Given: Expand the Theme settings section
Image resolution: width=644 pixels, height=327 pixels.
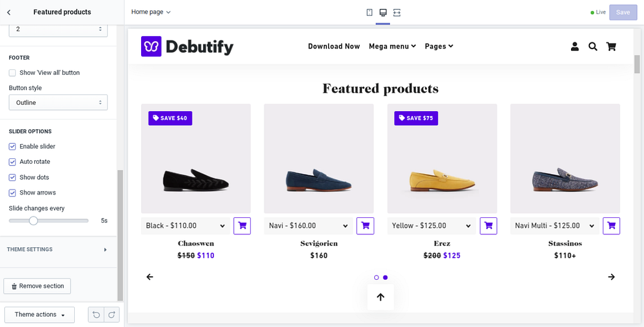Looking at the screenshot, I should click(x=58, y=249).
